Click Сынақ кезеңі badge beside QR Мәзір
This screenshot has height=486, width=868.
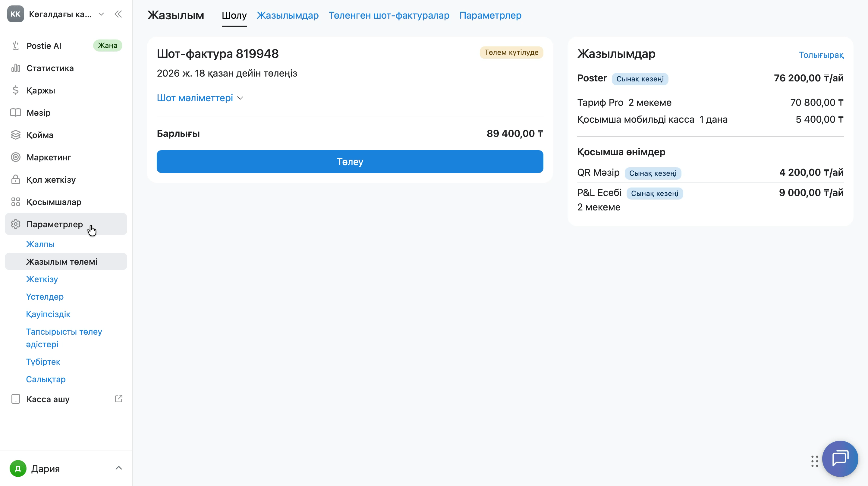653,173
